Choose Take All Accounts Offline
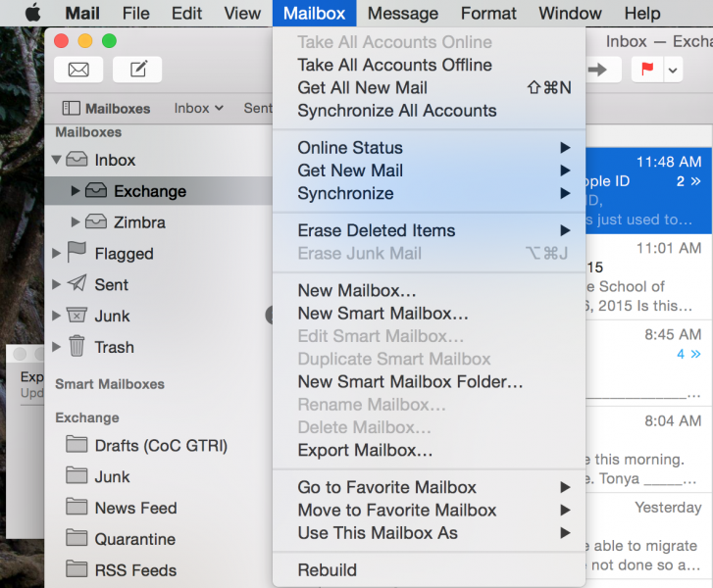Image resolution: width=713 pixels, height=588 pixels. 394,65
